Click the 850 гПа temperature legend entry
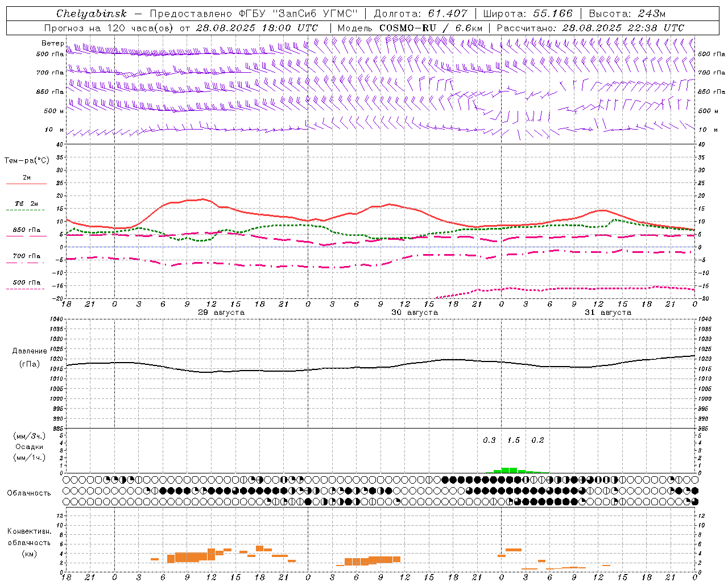Screen dimensions: 728x582 pos(26,230)
